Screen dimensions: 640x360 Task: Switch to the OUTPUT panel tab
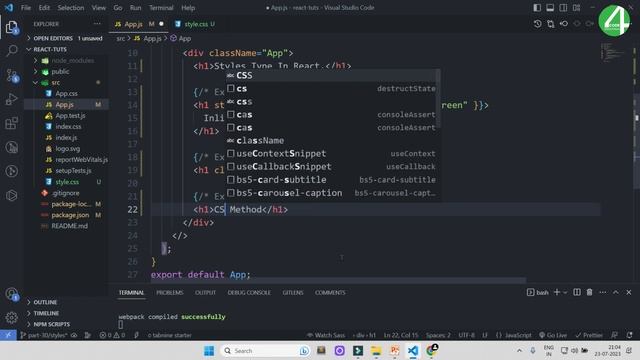205,293
